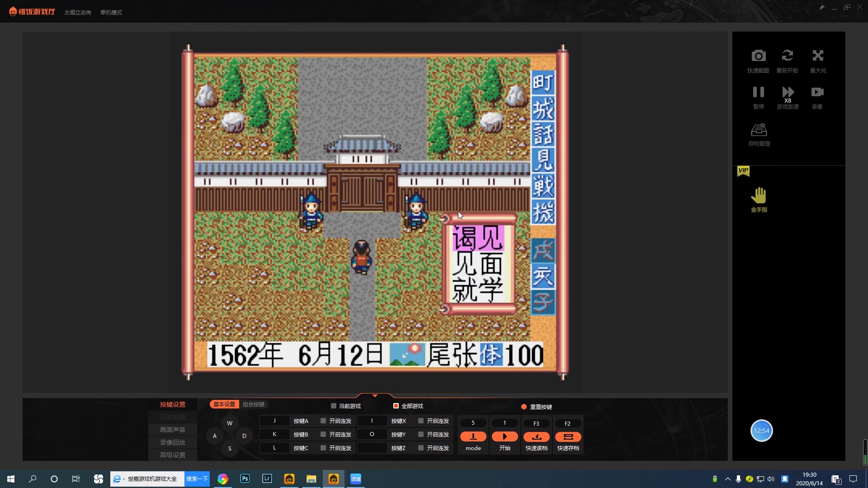868x488 pixels.
Task: Click the orange 快速读档 quick load button
Action: click(x=536, y=436)
